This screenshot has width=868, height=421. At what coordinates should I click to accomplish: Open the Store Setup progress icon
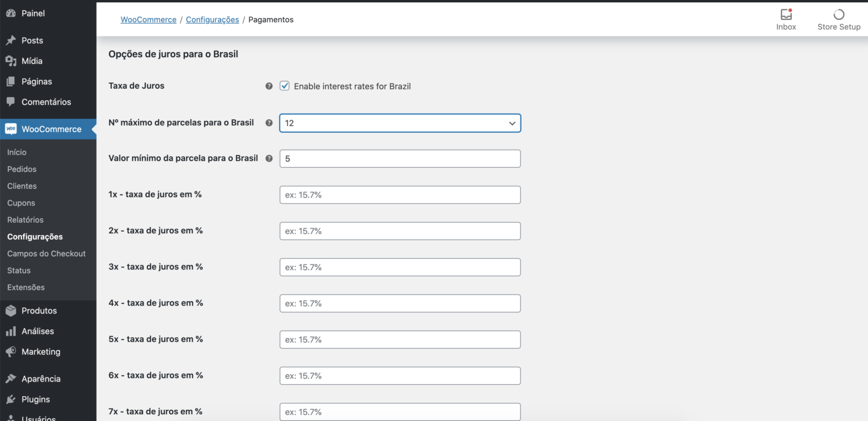coord(839,15)
